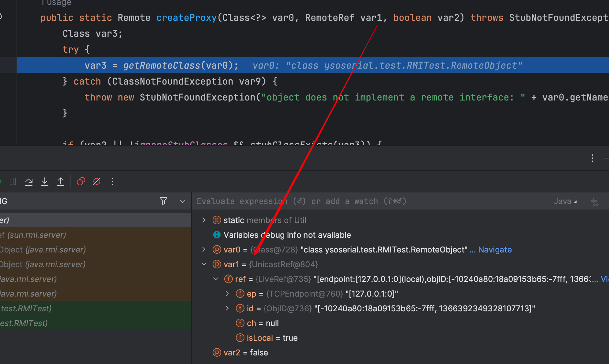Screen dimensions: 609x364
Task: Click the View link on ref row
Action: [x=605, y=279]
